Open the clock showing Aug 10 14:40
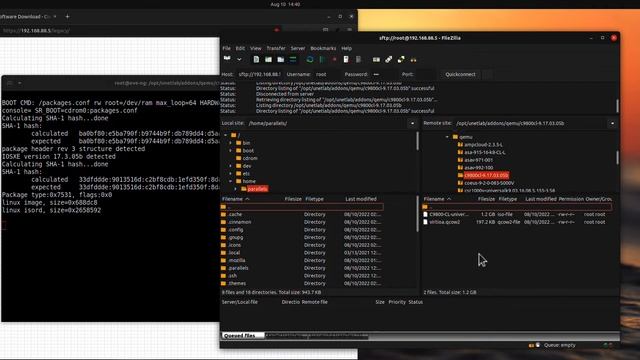Screen dimensions: 640x360 click(x=285, y=4)
